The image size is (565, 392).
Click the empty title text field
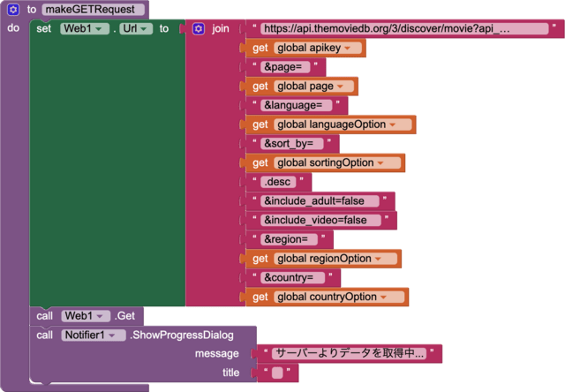click(x=277, y=373)
